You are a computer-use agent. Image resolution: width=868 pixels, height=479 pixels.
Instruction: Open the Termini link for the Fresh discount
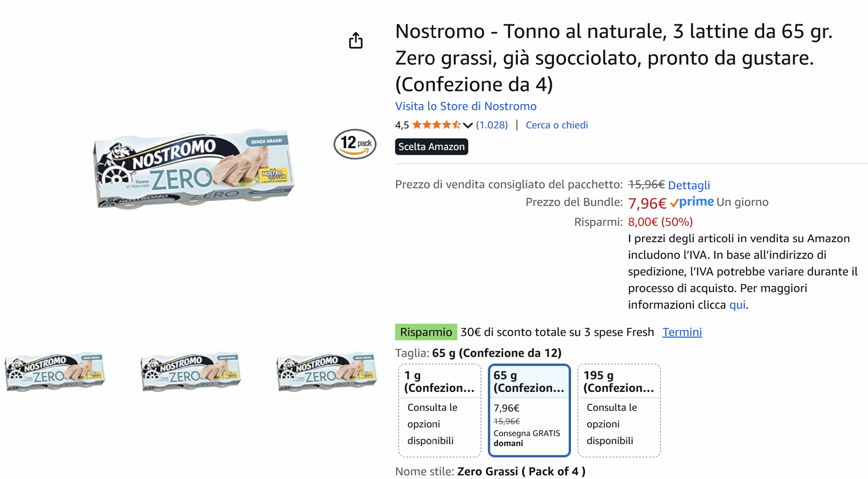pos(682,332)
